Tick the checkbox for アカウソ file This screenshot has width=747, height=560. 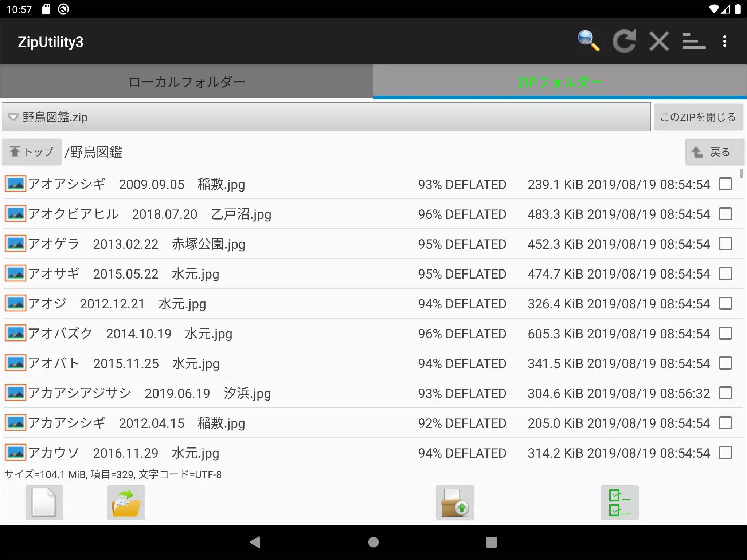726,453
